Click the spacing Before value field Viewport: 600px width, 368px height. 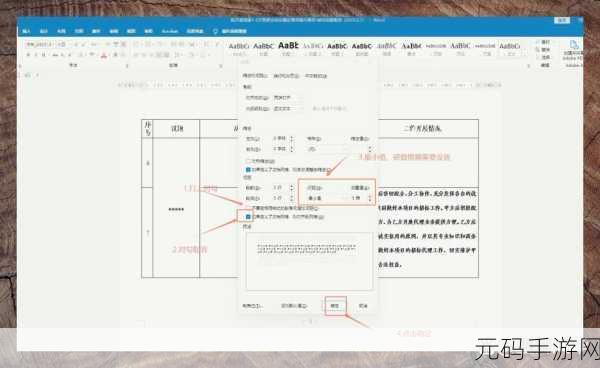click(x=280, y=187)
